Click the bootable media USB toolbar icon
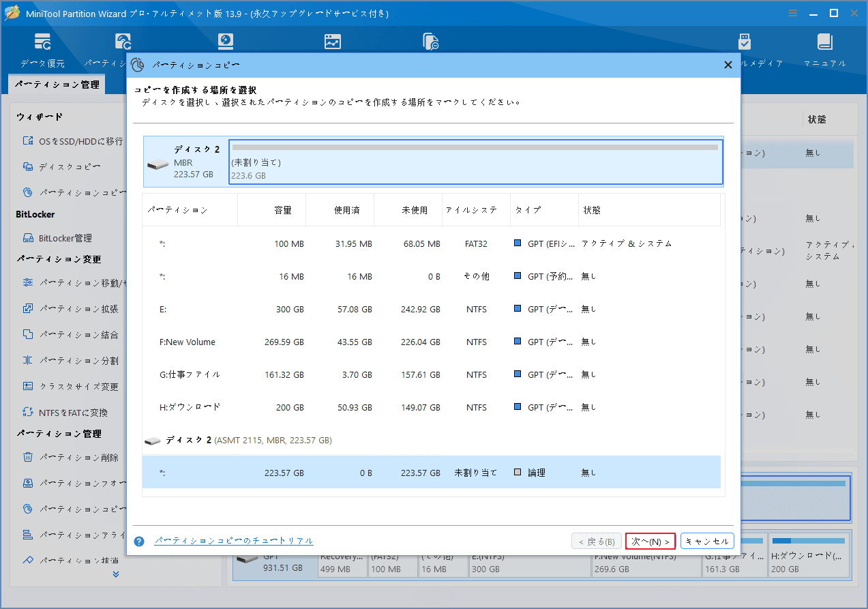868x609 pixels. click(745, 42)
